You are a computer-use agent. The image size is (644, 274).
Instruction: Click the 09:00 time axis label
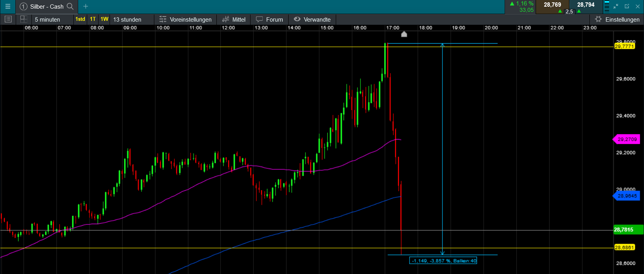[130, 28]
